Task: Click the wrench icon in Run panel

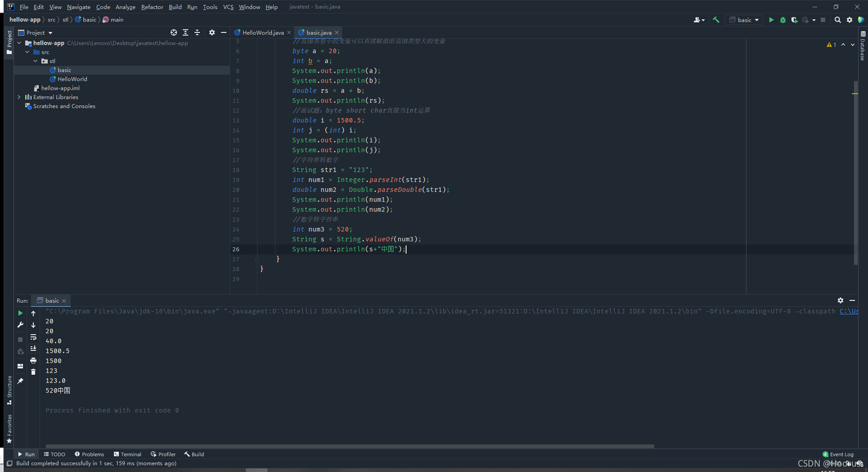Action: pos(20,325)
